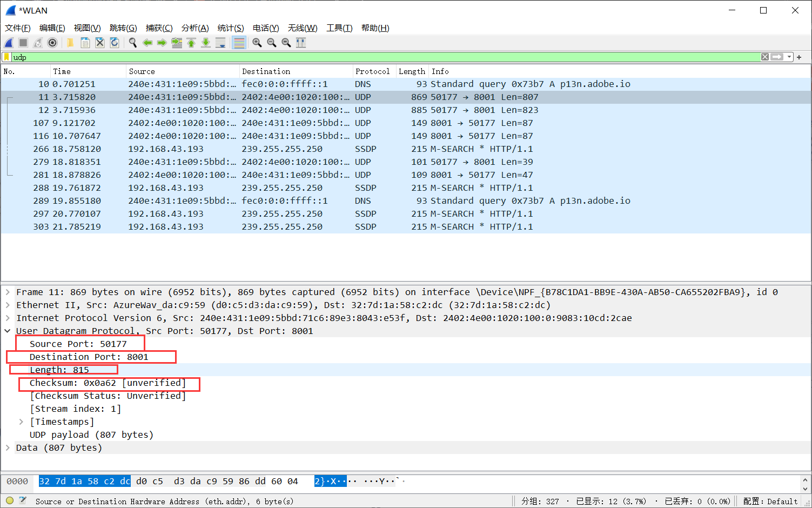Apply the display filter arrow button

777,57
